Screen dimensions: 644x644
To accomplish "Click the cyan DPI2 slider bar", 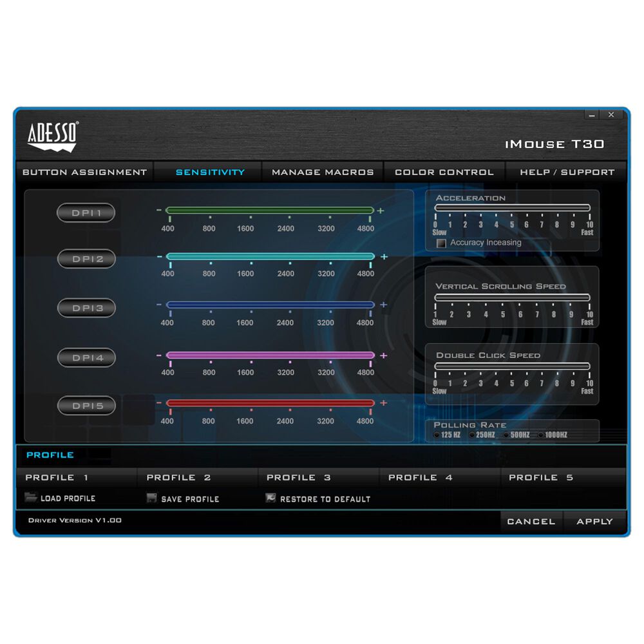I will (270, 256).
